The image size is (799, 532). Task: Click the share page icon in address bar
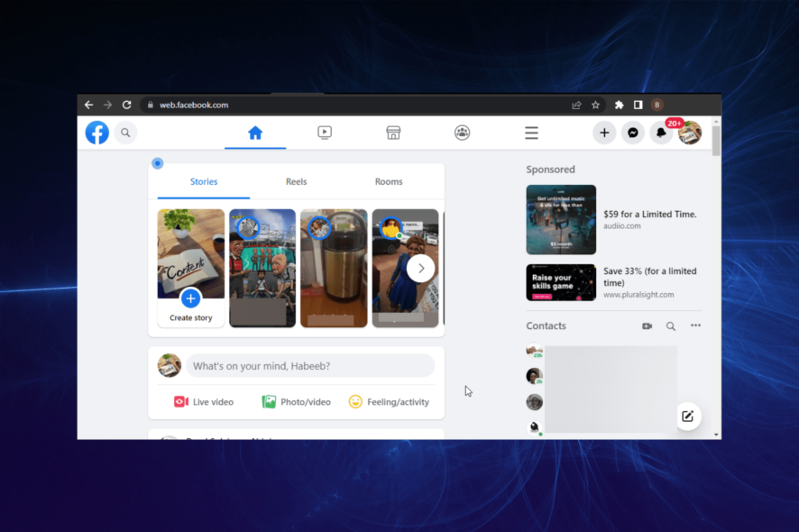576,105
